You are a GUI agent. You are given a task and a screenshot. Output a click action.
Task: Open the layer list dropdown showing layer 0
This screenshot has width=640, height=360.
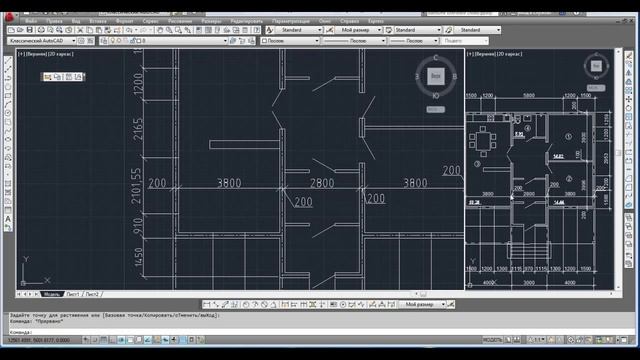tap(225, 41)
